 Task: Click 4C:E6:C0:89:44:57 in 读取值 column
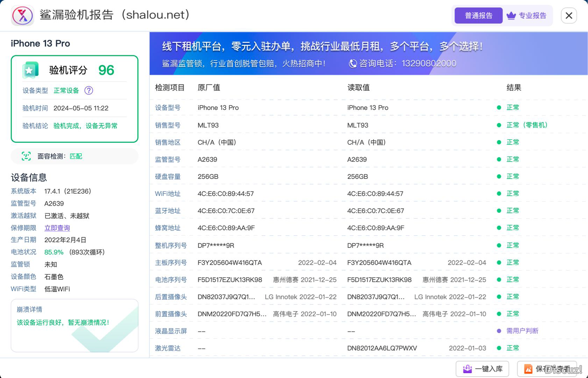(x=375, y=194)
